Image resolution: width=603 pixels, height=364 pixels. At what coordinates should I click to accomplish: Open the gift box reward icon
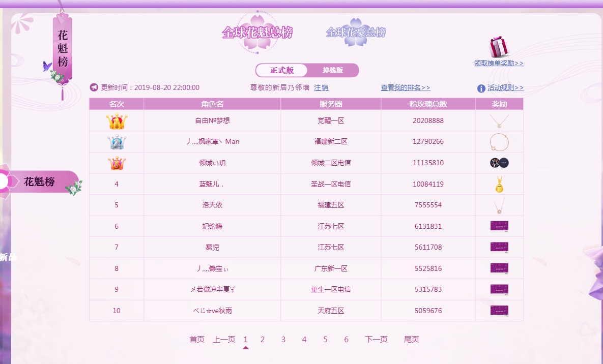[x=498, y=47]
